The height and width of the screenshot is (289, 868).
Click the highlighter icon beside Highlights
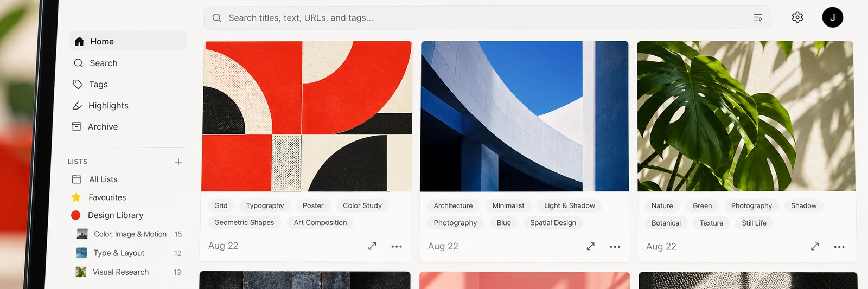click(x=78, y=106)
